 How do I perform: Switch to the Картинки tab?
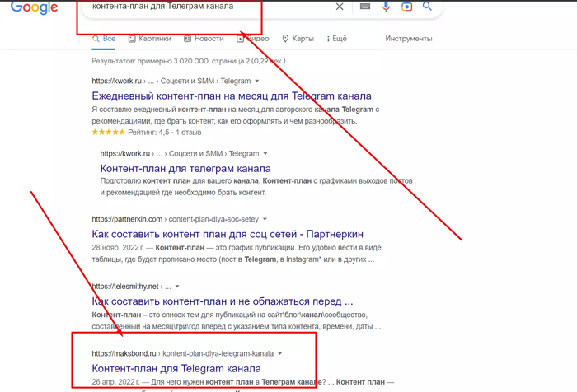pos(150,39)
